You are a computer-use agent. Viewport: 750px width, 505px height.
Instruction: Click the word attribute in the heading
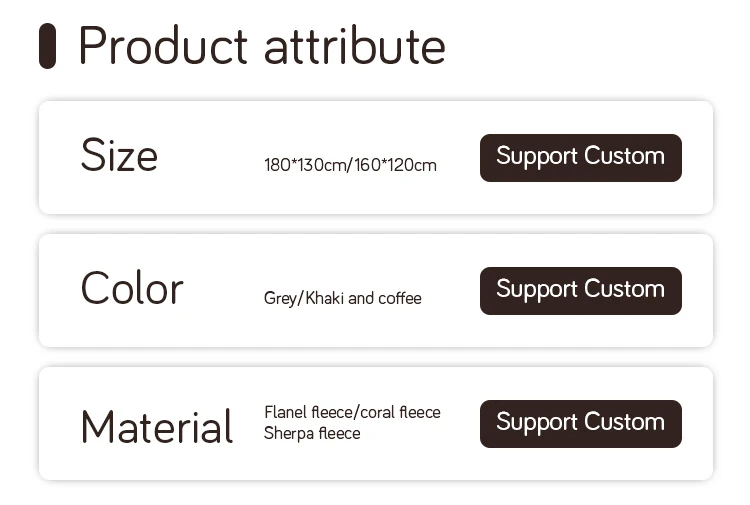(x=355, y=47)
